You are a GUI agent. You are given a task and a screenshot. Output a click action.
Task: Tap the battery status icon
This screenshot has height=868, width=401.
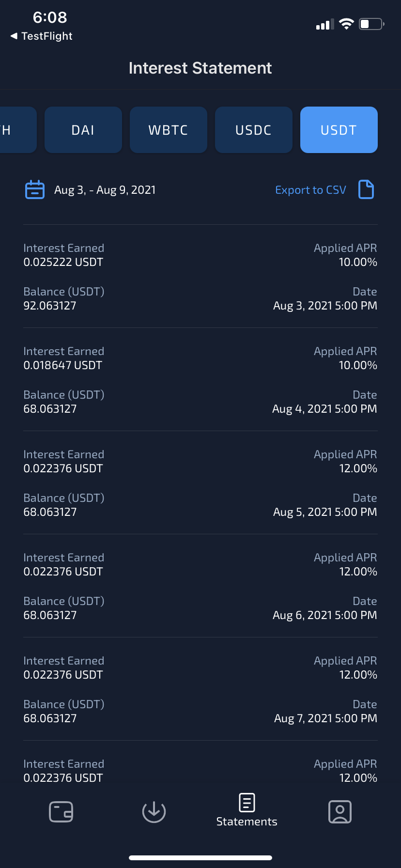(371, 24)
